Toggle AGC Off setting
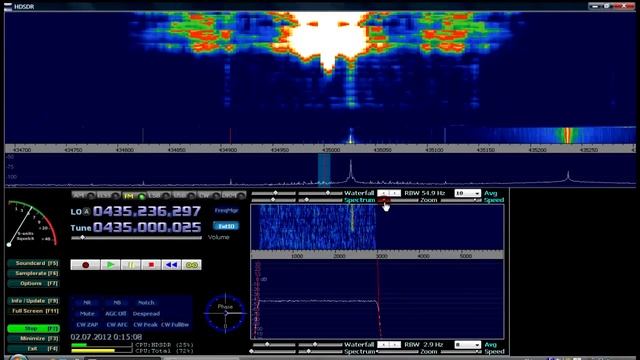Viewport: 640px width, 360px height. 116,313
